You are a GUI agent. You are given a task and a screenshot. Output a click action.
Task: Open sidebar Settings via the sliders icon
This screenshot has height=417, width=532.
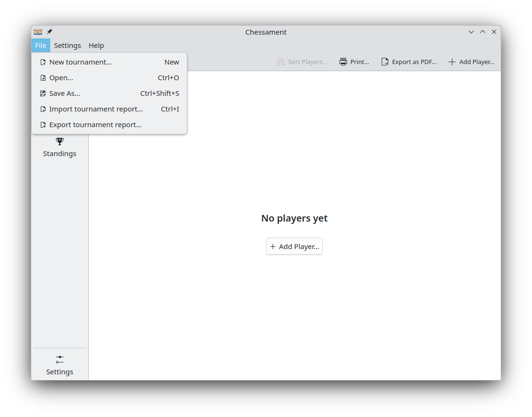tap(60, 360)
